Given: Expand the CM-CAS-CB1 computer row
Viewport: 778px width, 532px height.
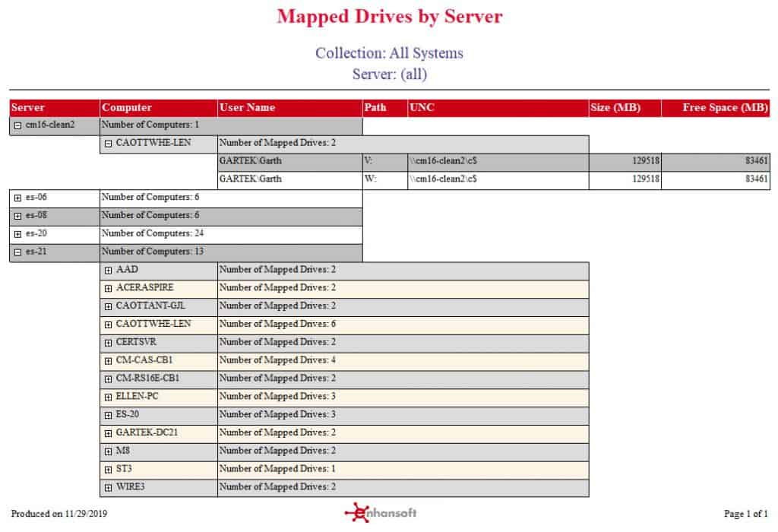Looking at the screenshot, I should (x=108, y=361).
